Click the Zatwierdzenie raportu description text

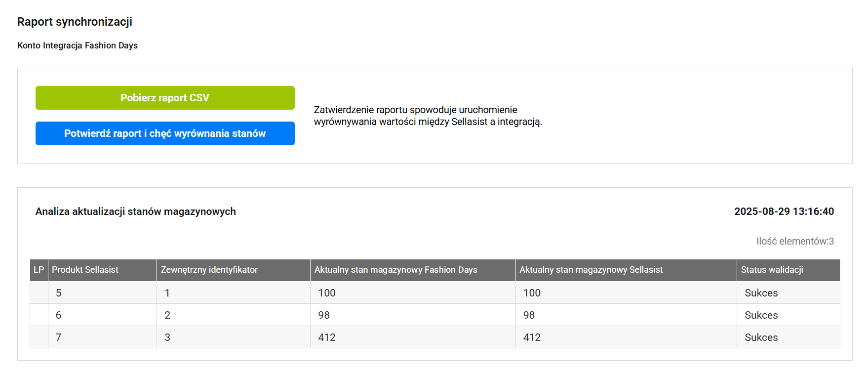point(428,116)
